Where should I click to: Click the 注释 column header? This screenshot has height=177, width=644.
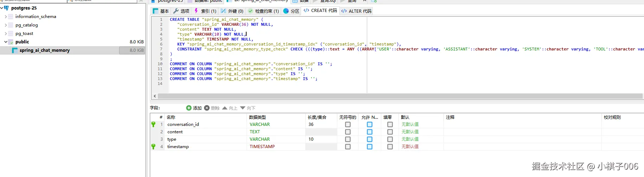pyautogui.click(x=523, y=117)
